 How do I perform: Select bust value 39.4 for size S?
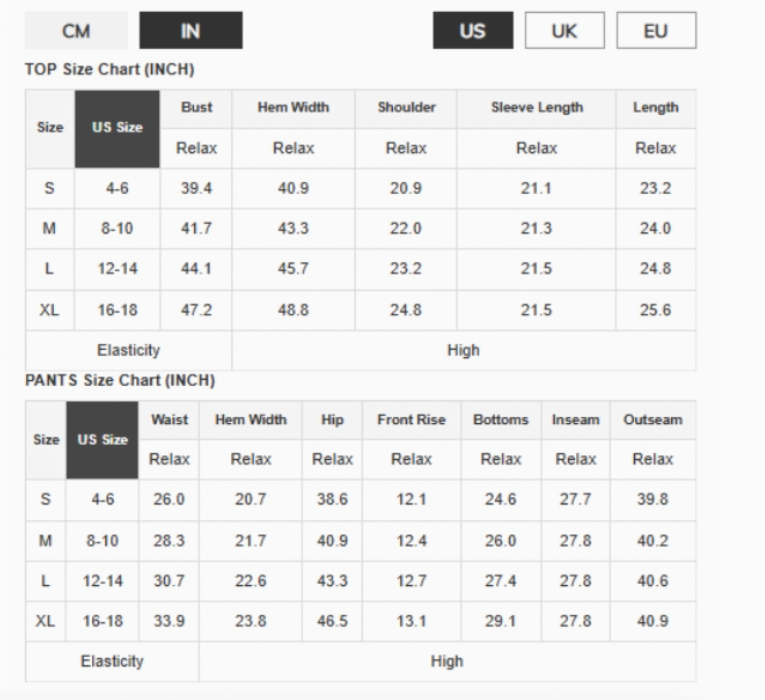point(196,188)
